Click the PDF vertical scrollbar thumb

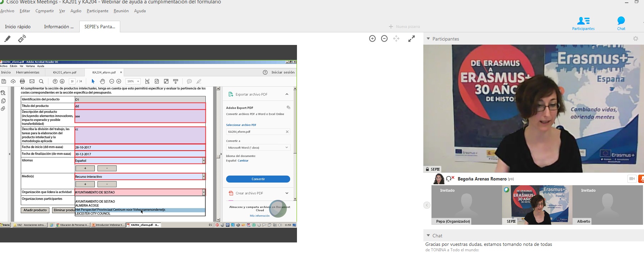pyautogui.click(x=218, y=156)
